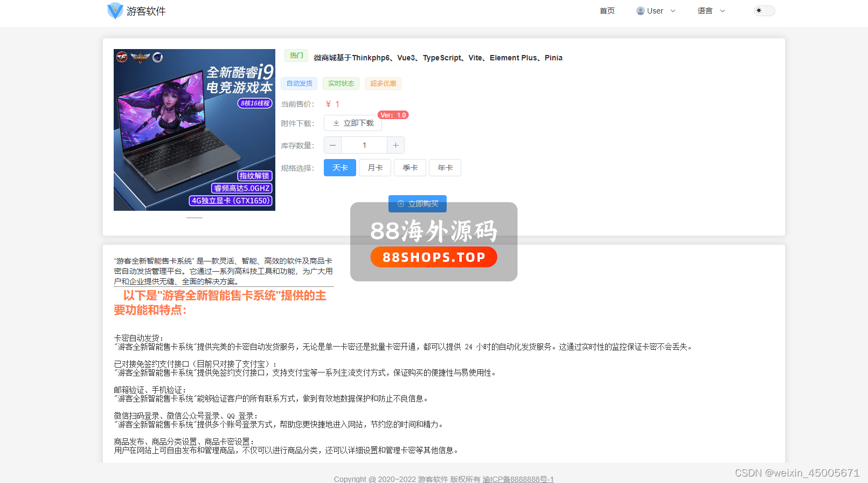
Task: Click the quantity number input field
Action: (x=364, y=145)
